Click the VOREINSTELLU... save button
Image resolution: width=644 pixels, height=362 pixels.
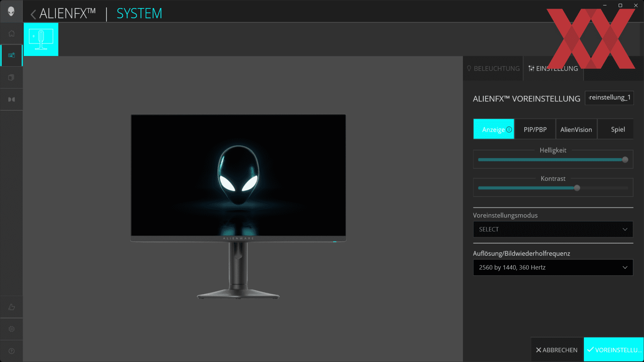[x=614, y=350]
